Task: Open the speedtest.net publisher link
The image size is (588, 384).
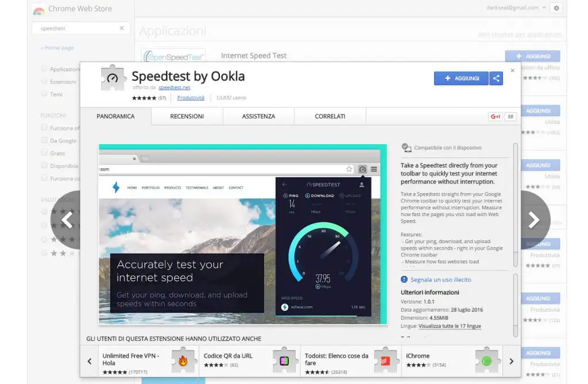Action: [175, 87]
